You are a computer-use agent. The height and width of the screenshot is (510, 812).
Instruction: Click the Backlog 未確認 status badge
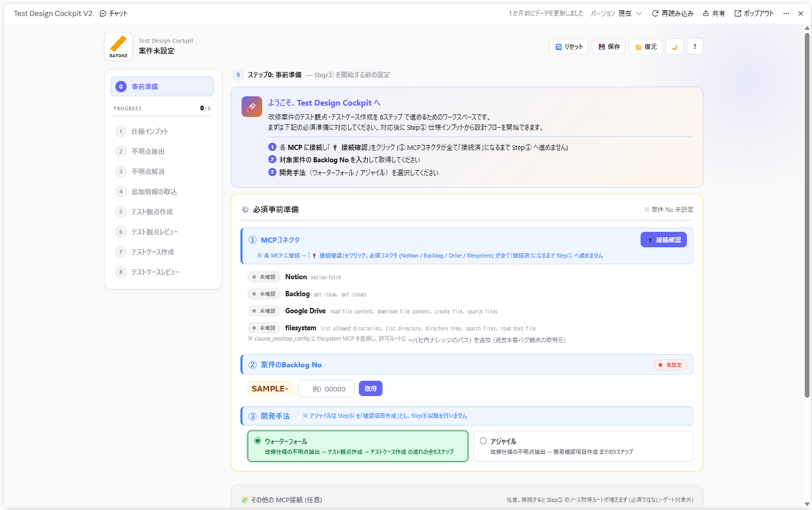point(264,294)
